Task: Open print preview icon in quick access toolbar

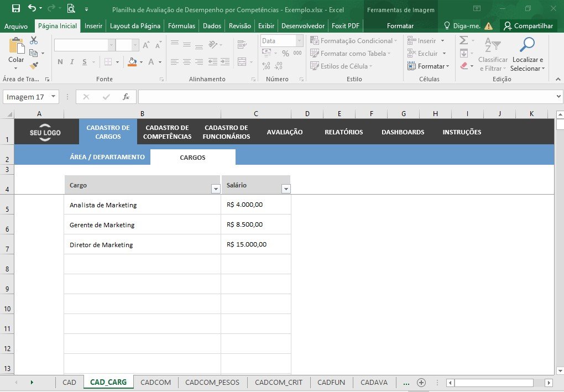Action: click(x=71, y=9)
